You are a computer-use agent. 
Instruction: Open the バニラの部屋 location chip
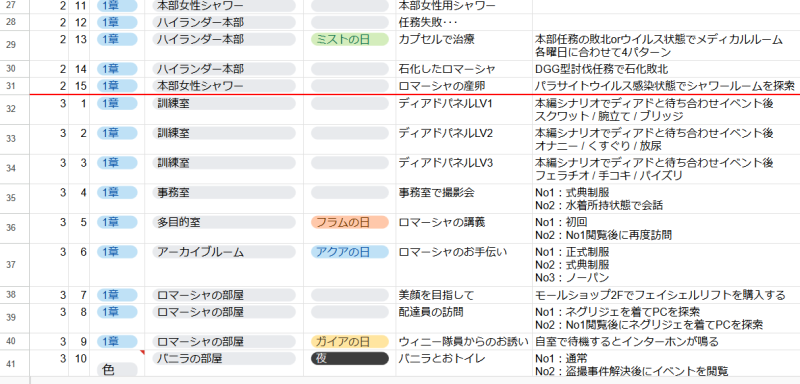224,359
